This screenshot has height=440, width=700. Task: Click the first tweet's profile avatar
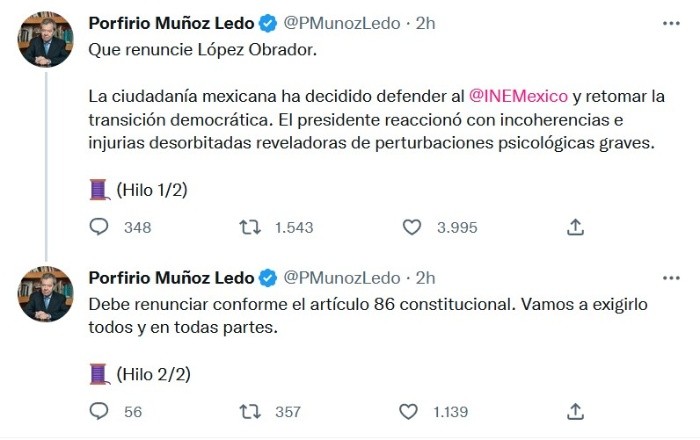pyautogui.click(x=46, y=39)
